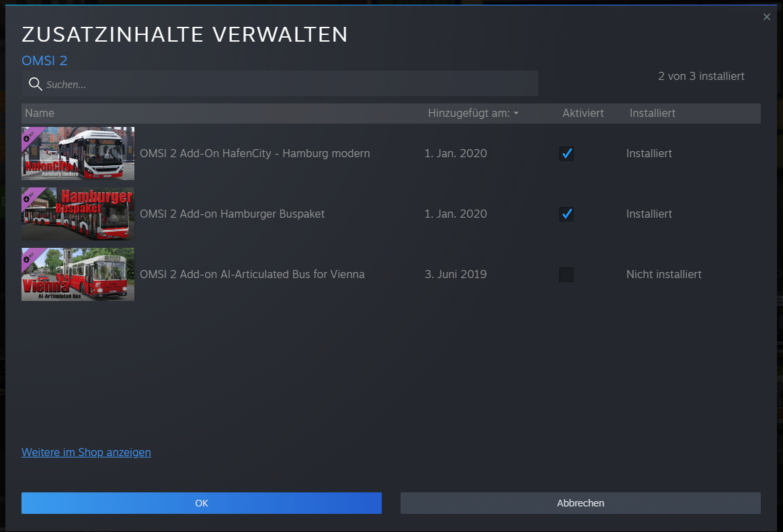Close the Zusatzinhalte verwalten dialog
The width and height of the screenshot is (783, 532).
click(x=767, y=17)
